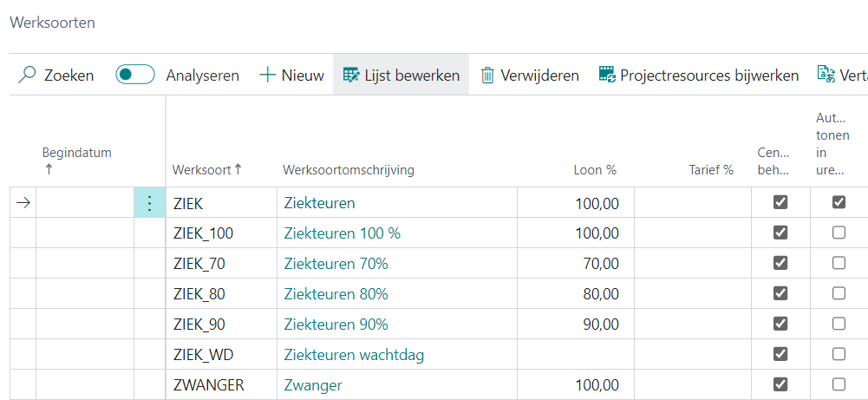Toggle the Cen. beh. checkbox for ZIEK_70
This screenshot has width=868, height=400.
780,263
